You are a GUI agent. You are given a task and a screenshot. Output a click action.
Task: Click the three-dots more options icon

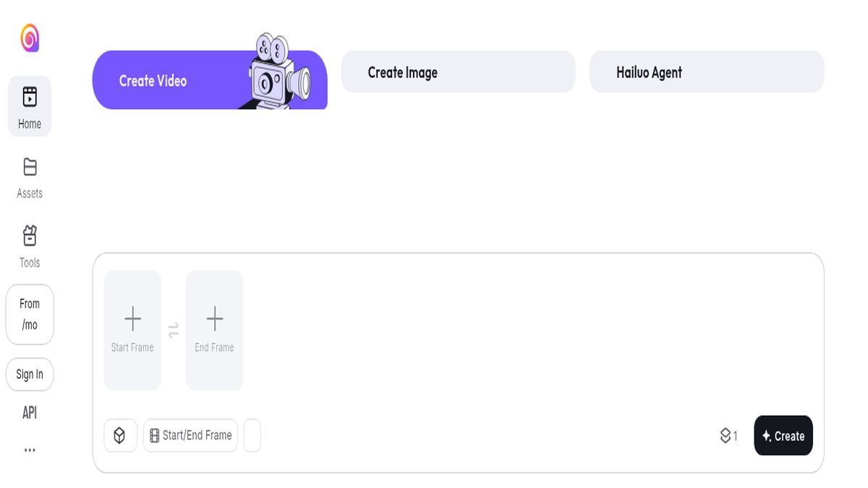[x=30, y=450]
